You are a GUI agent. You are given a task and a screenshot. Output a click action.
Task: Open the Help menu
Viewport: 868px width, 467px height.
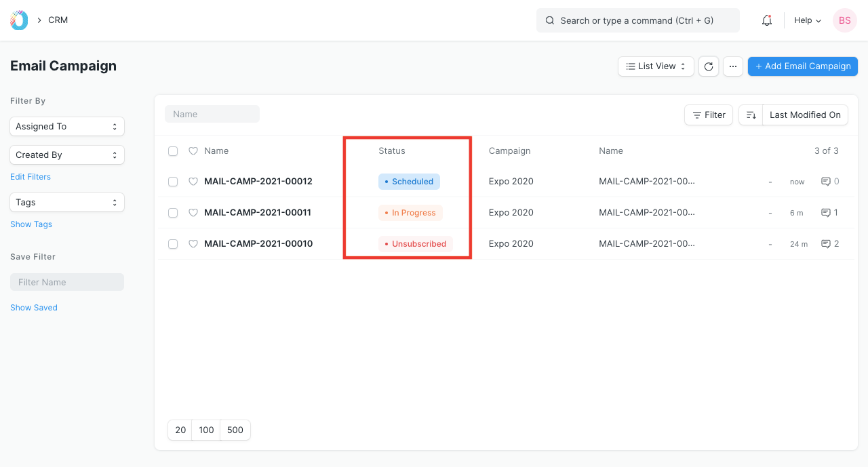(808, 20)
